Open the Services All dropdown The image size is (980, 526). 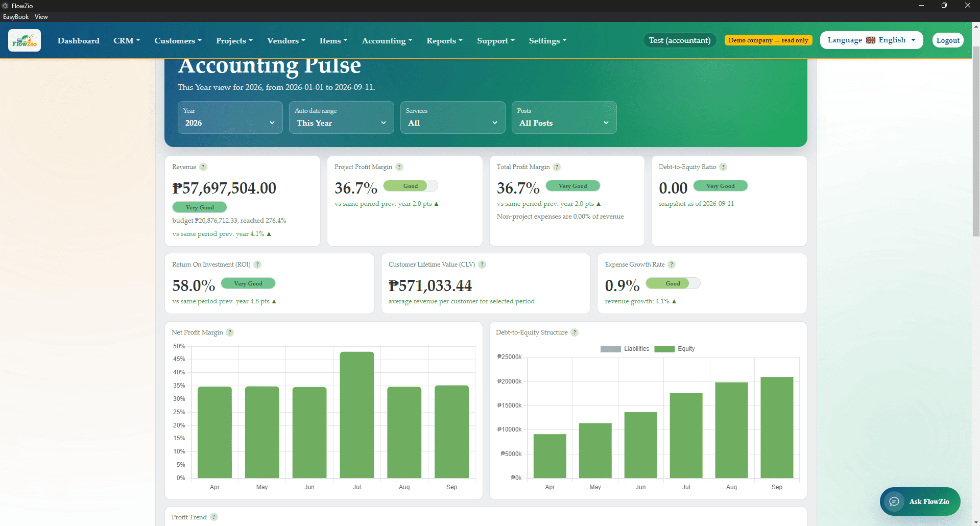(x=453, y=117)
